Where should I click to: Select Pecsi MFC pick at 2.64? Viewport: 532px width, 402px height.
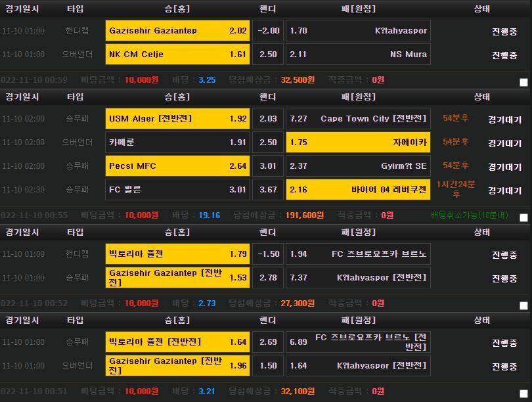177,166
